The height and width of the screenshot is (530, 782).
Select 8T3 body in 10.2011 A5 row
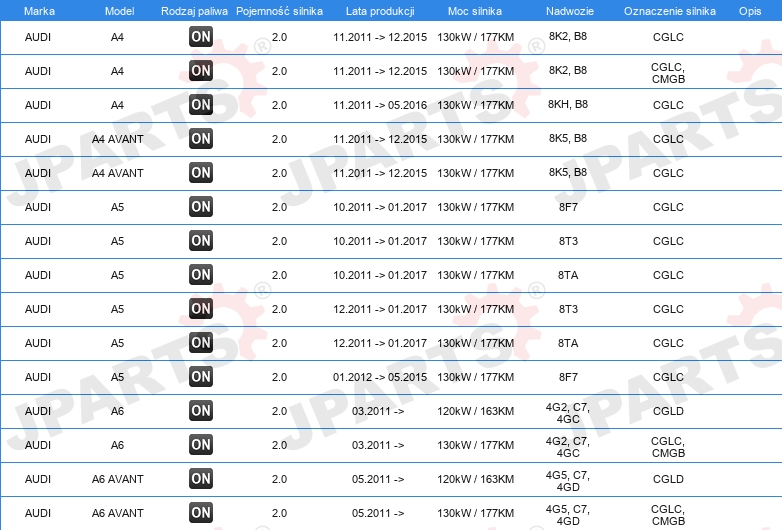[x=568, y=241]
